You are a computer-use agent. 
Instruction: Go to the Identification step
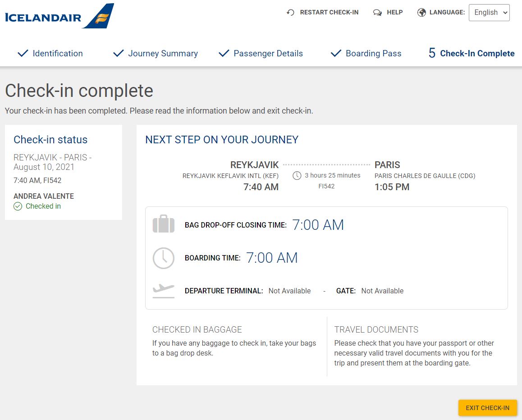(50, 53)
